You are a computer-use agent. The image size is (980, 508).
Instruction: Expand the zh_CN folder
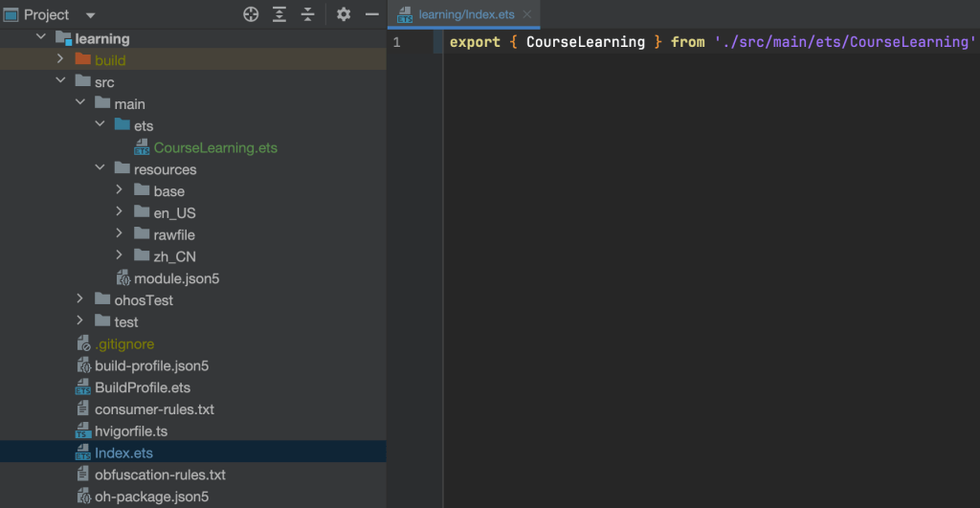(x=119, y=256)
